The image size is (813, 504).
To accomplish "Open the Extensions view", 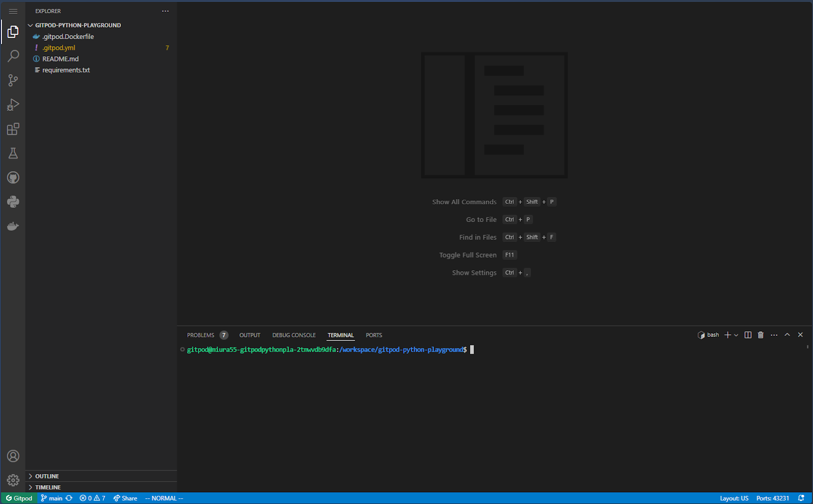I will tap(13, 129).
